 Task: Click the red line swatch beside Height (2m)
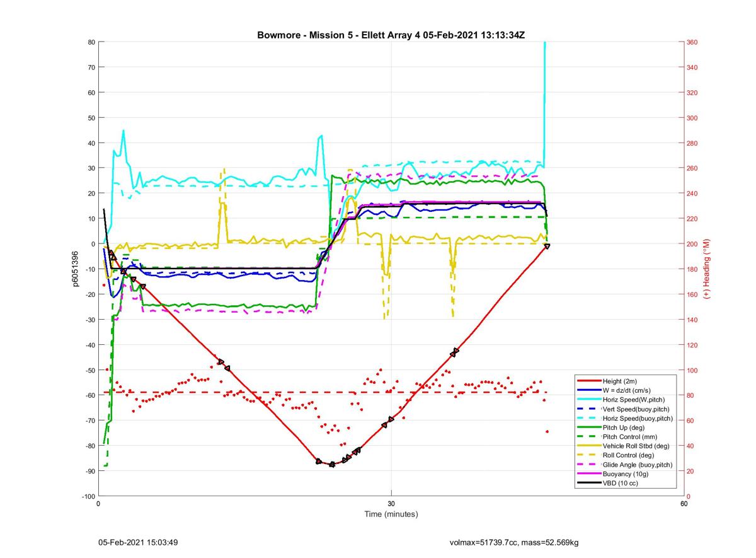[x=589, y=381]
